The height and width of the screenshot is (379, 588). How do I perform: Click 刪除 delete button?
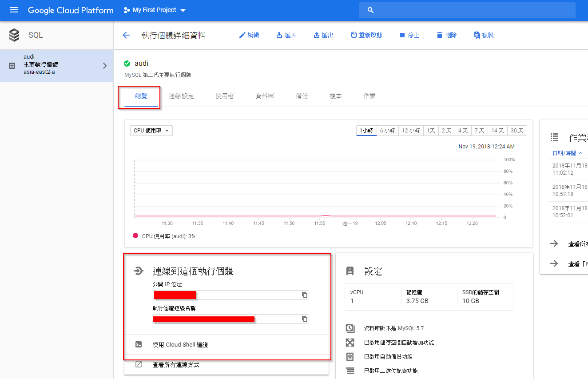(446, 35)
